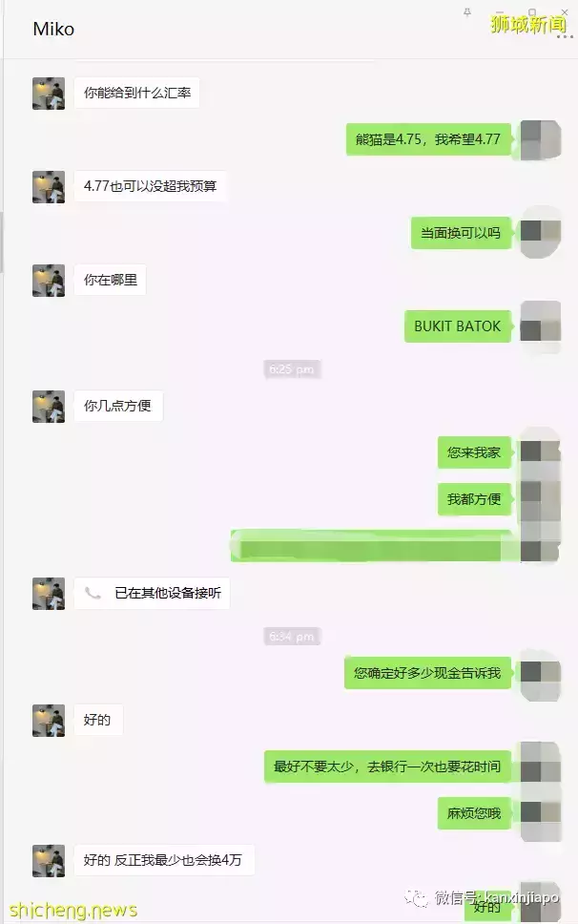
Task: Click the Miko chat title
Action: pyautogui.click(x=53, y=29)
